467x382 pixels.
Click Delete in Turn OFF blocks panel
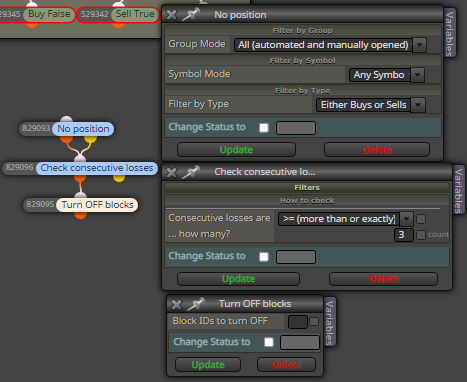click(286, 365)
